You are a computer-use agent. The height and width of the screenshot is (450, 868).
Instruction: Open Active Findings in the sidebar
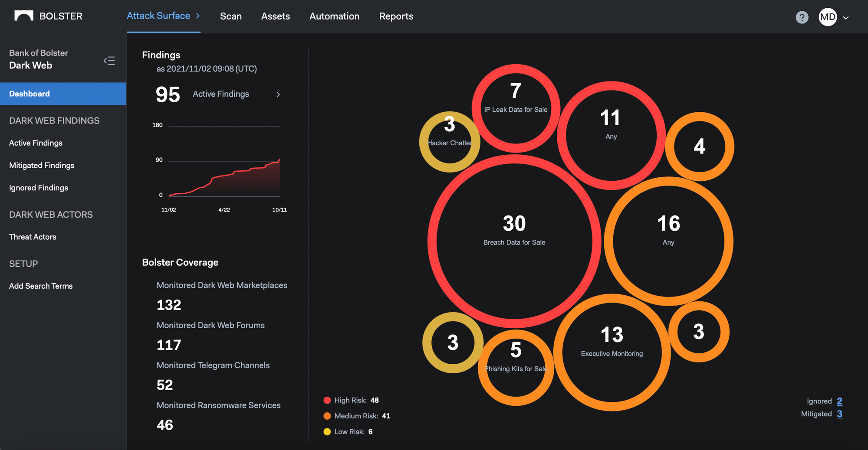point(36,143)
